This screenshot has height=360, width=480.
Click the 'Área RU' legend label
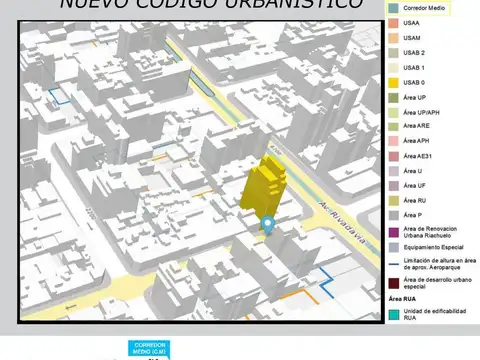tap(415, 200)
